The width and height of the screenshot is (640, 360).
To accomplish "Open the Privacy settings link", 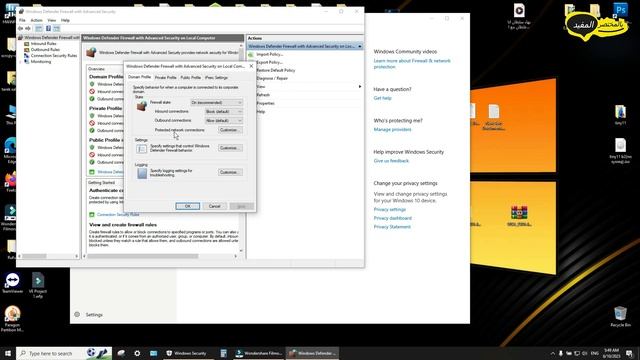I will (x=389, y=209).
